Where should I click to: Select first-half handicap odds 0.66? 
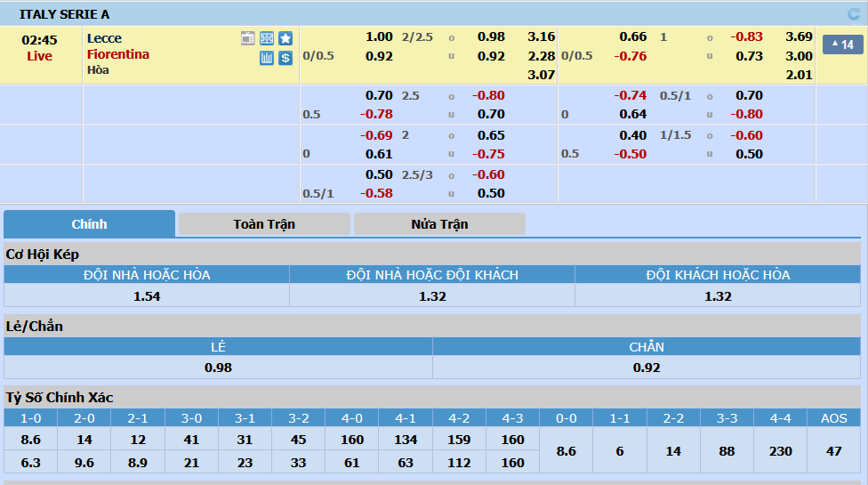632,37
